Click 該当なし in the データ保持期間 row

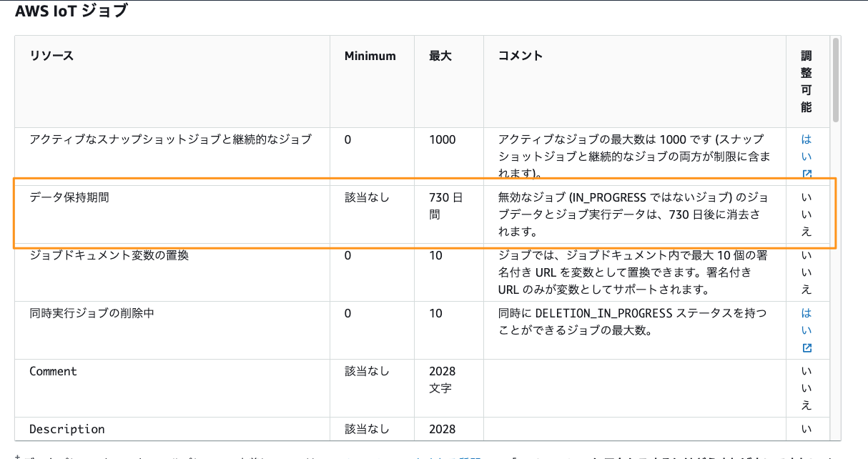tap(367, 197)
